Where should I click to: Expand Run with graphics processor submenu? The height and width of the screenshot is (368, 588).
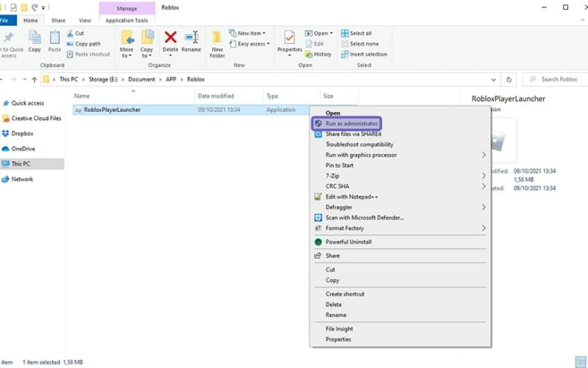pyautogui.click(x=484, y=155)
